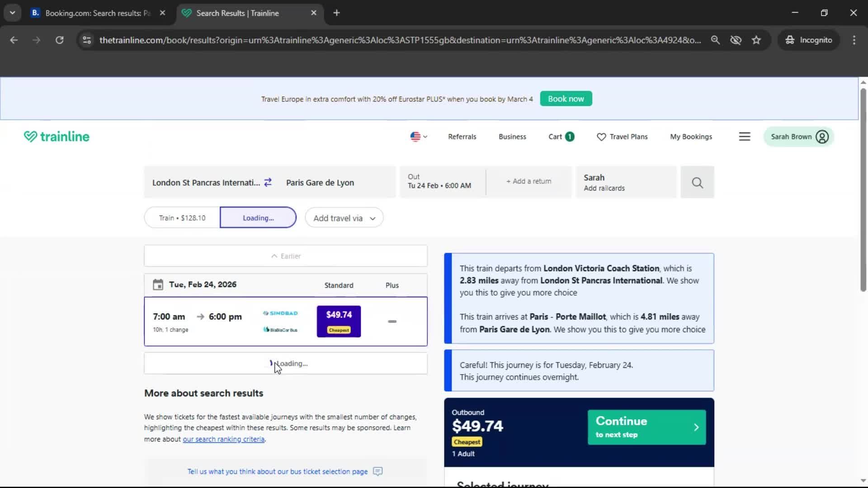Open our search ranking criteria link
Viewport: 868px width, 488px height.
pos(223,439)
